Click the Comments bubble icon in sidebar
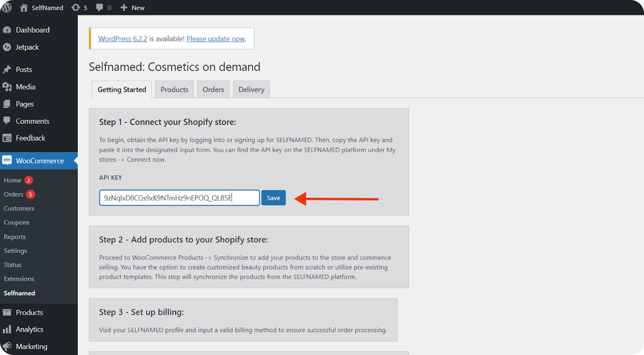Image resolution: width=644 pixels, height=355 pixels. click(x=7, y=121)
